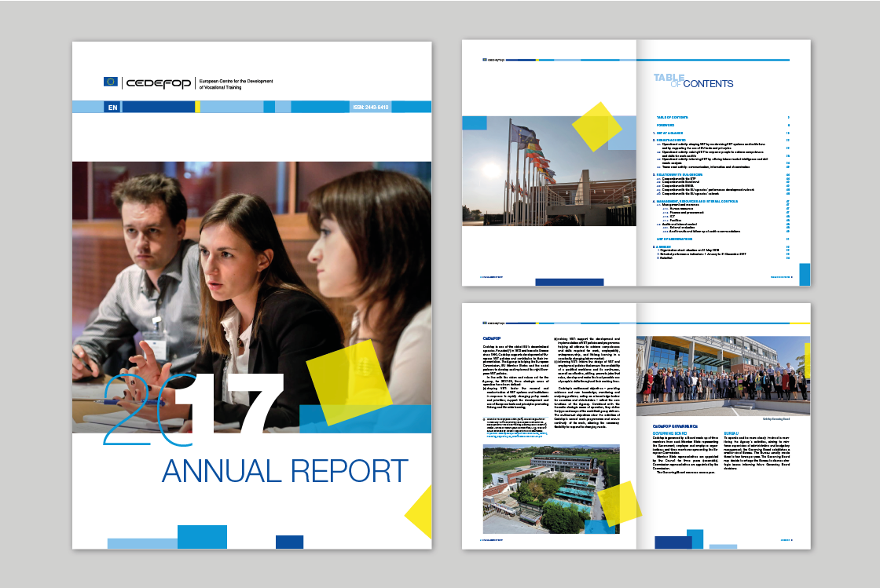
Task: Select the ISSN: 2443-6410 text
Action: pos(370,107)
